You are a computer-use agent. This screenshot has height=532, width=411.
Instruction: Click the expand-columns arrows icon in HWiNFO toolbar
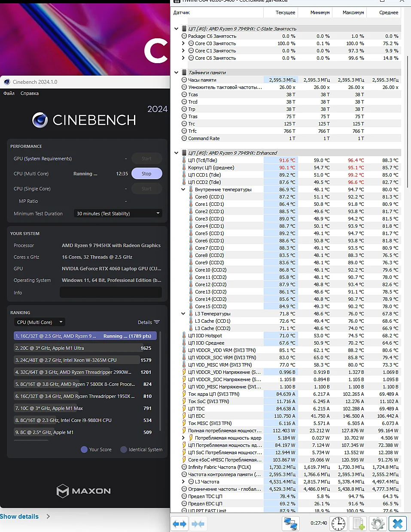pyautogui.click(x=180, y=524)
